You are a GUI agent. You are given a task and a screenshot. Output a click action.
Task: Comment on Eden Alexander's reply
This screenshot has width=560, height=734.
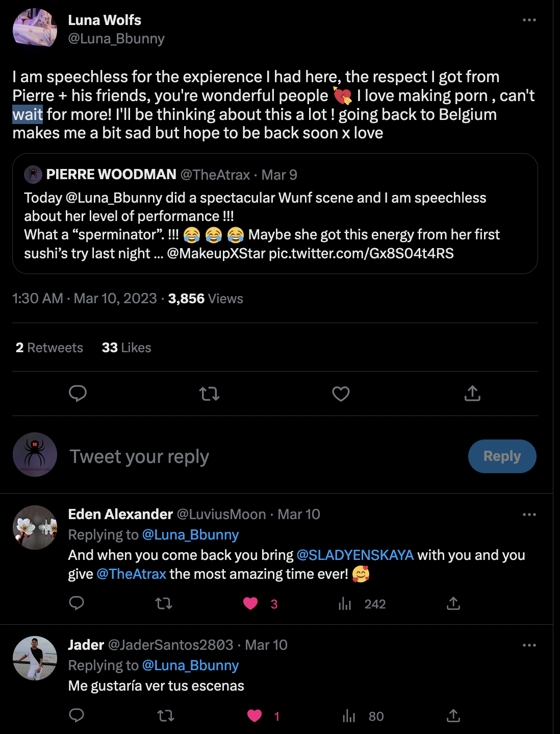click(x=77, y=603)
